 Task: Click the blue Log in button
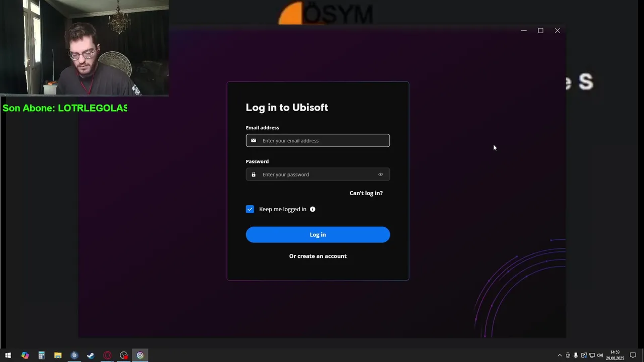click(x=317, y=235)
